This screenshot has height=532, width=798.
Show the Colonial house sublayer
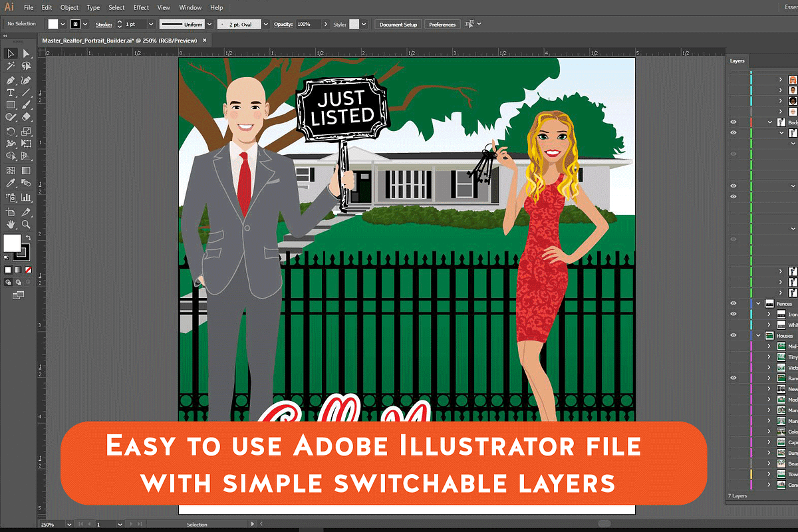coord(733,431)
